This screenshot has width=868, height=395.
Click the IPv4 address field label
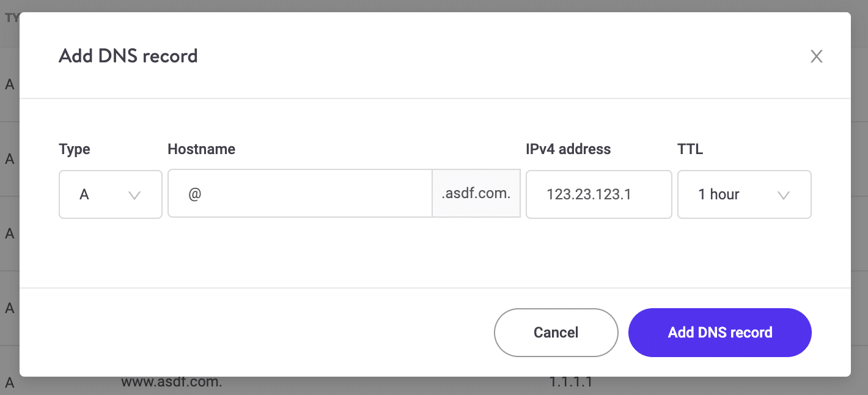tap(568, 149)
